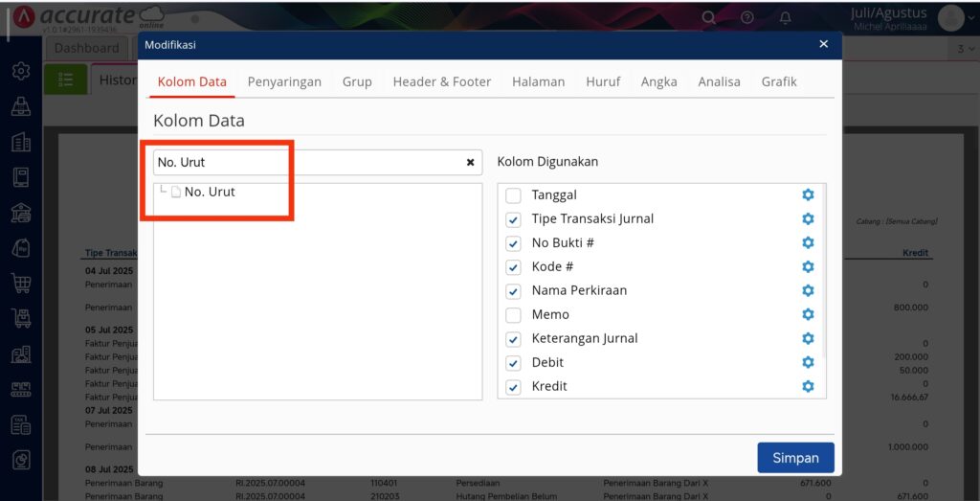Open the fixed asset sidebar icon
This screenshot has width=980, height=501.
pos(21,390)
